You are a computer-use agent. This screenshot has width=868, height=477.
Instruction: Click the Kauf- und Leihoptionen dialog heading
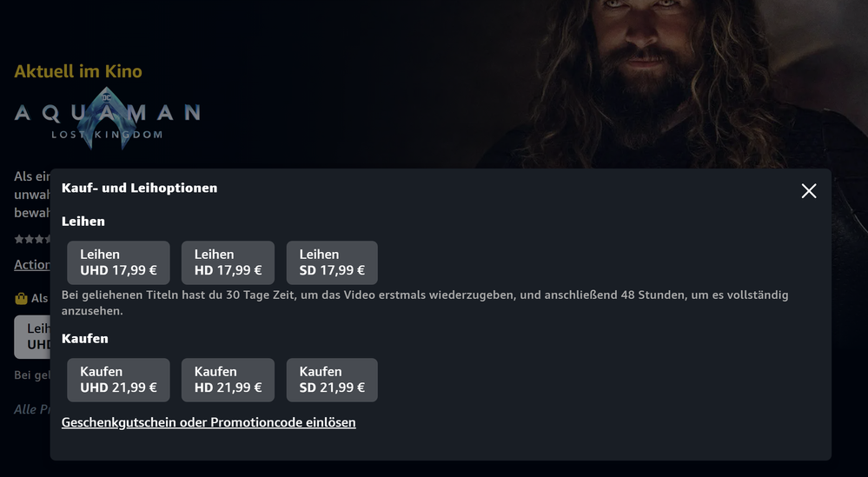[139, 188]
